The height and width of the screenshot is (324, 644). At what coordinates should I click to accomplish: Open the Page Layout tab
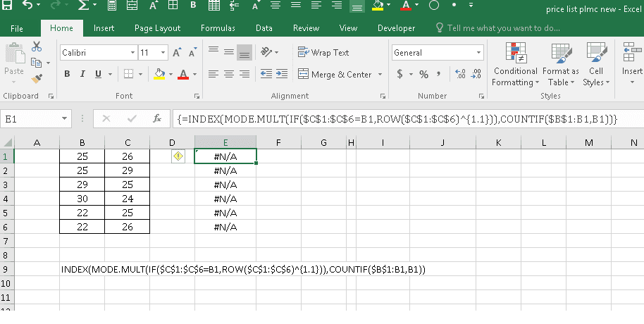tap(157, 28)
